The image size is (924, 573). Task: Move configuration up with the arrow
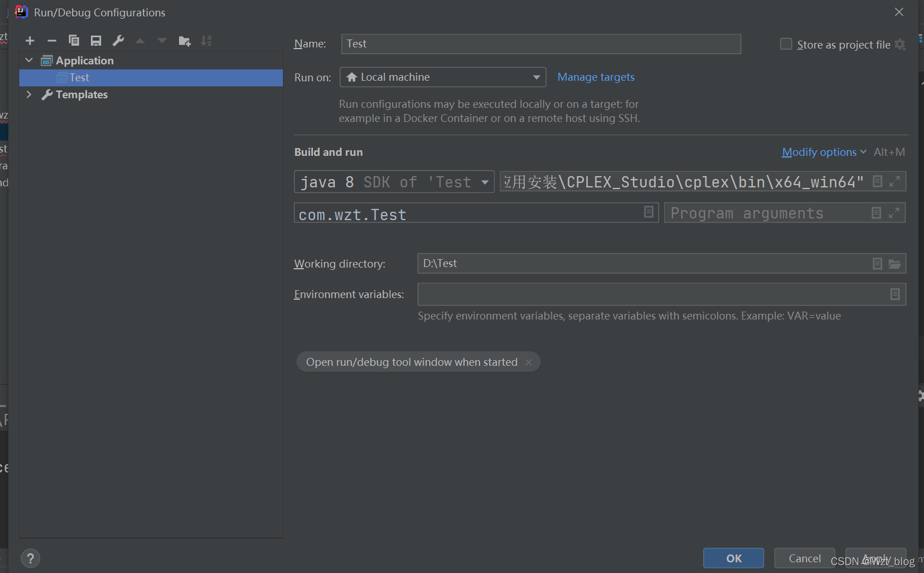(x=140, y=41)
